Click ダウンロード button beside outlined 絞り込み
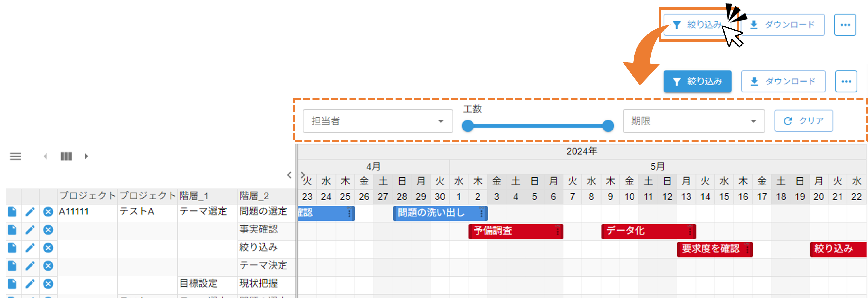 point(783,25)
